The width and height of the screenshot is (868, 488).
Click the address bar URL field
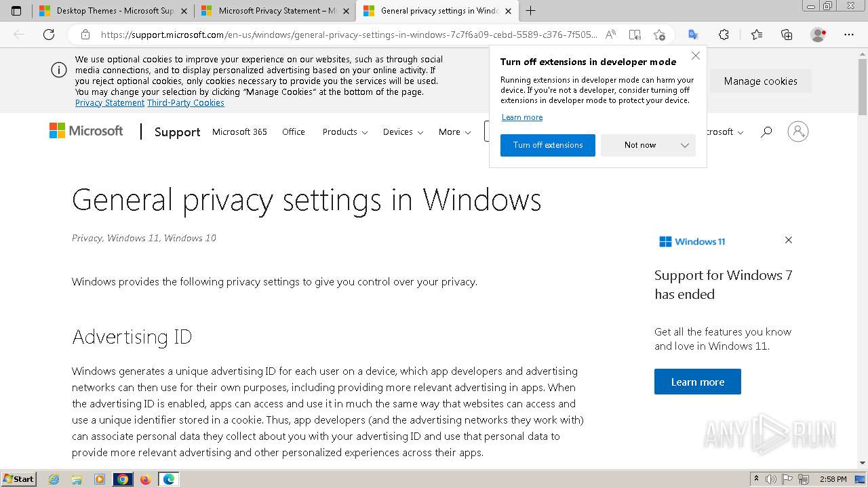click(x=349, y=35)
